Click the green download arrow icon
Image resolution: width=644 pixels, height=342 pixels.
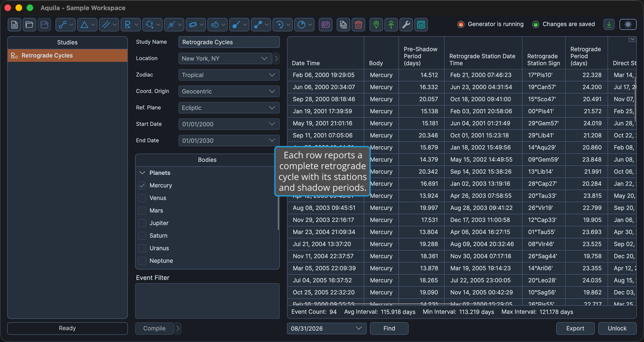[609, 25]
